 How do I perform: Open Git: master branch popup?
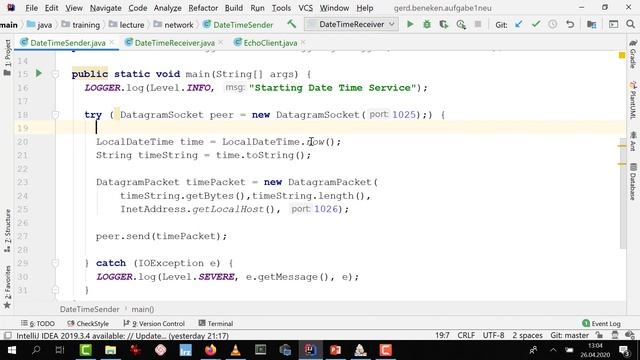click(569, 335)
